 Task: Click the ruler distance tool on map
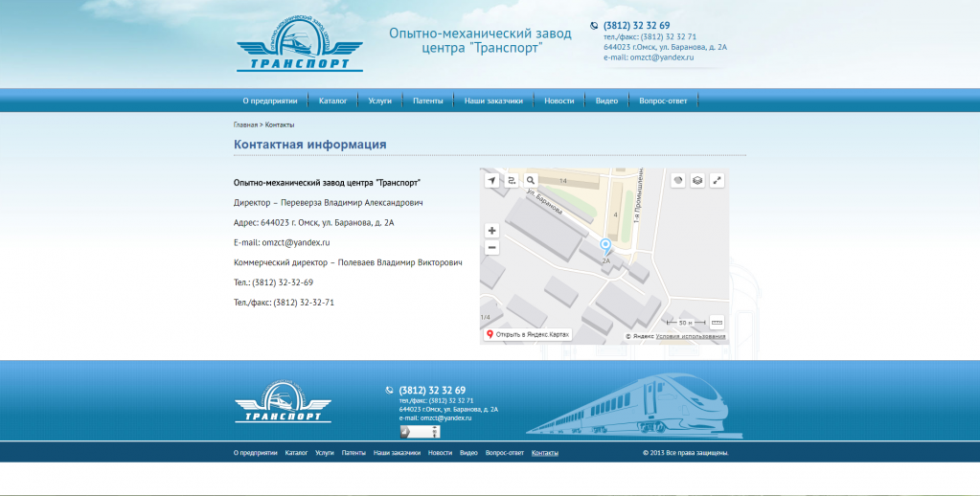(x=717, y=323)
